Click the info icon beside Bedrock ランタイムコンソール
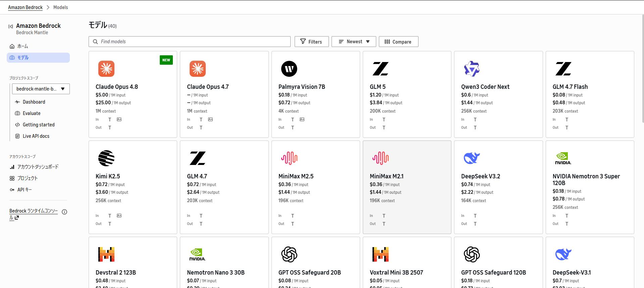 click(x=64, y=212)
